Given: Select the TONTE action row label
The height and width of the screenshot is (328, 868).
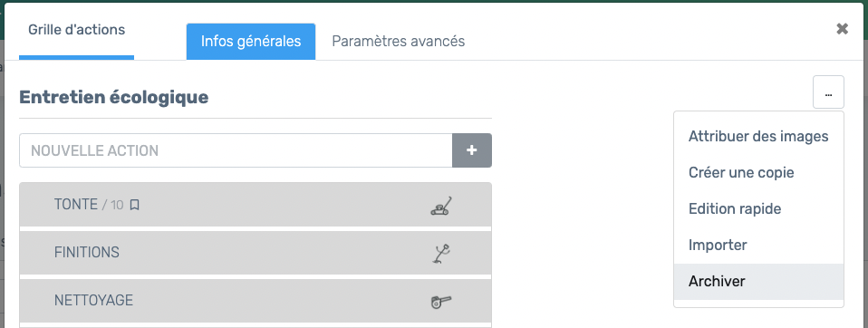Looking at the screenshot, I should click(x=76, y=205).
